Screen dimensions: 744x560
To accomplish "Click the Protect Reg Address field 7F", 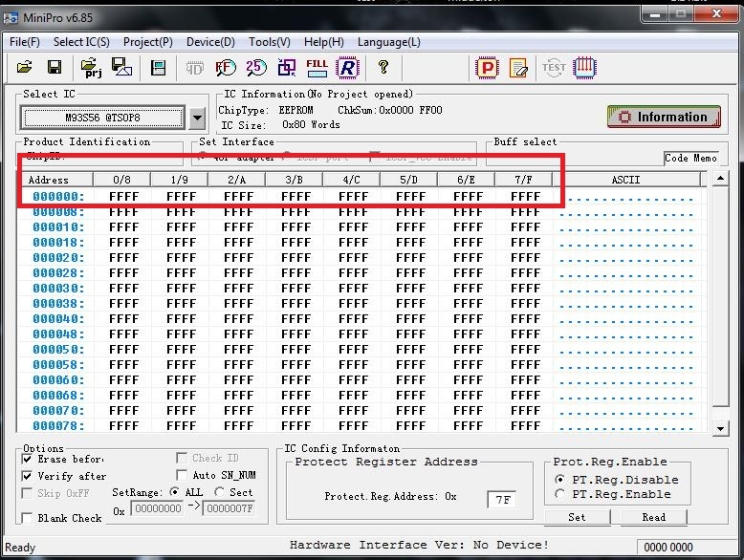I will coord(501,499).
